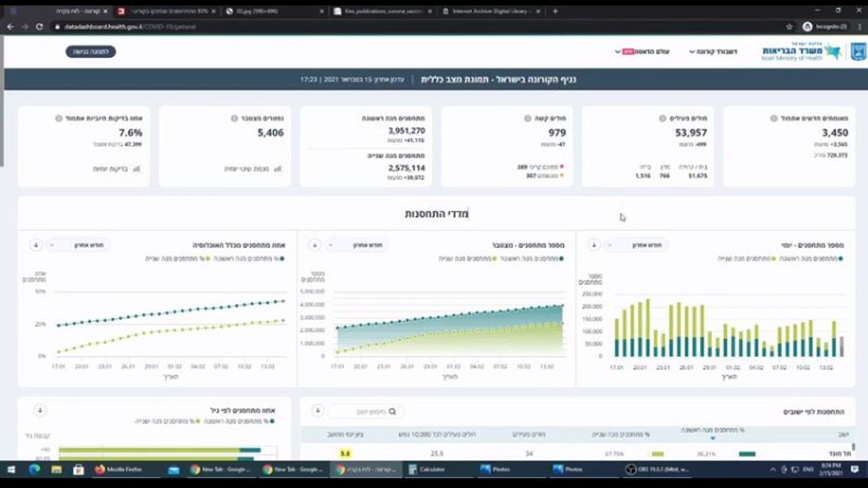Click the locality search field

coord(366,411)
